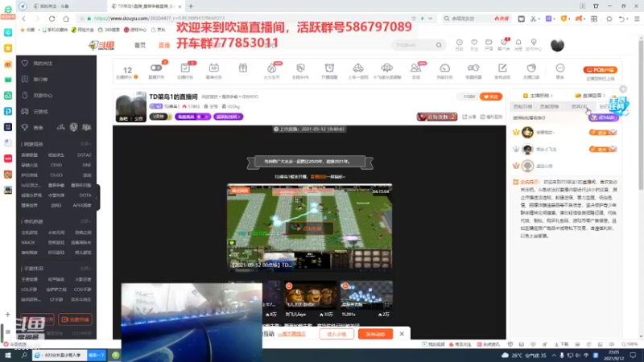Select DOTA2 in the game category list
Viewport: 644px width, 362px height.
pos(85,155)
